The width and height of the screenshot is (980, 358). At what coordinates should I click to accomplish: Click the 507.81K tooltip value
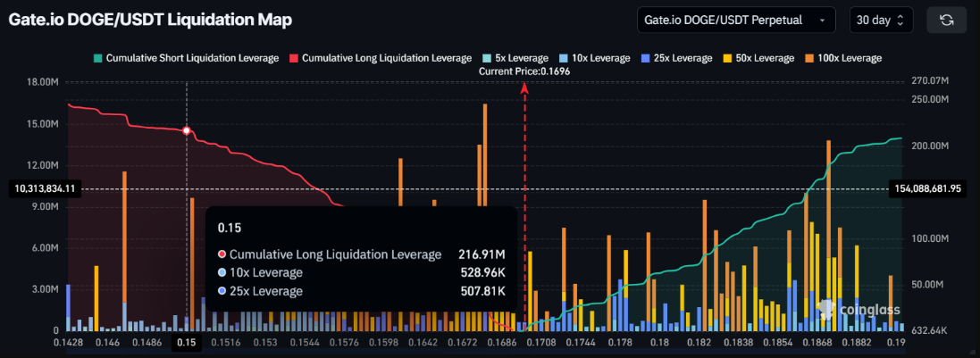(x=482, y=291)
